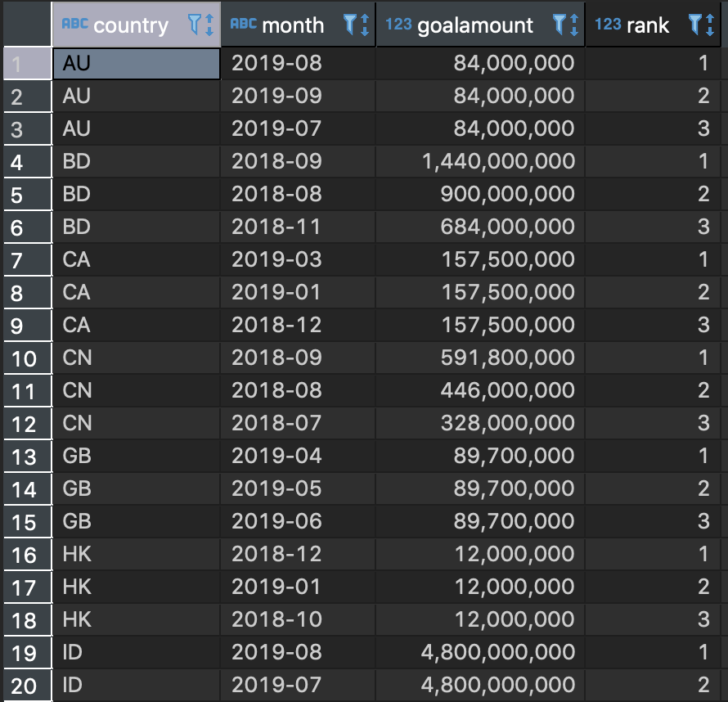This screenshot has height=702, width=728.
Task: Click ABC type icon of country column
Action: (x=74, y=24)
